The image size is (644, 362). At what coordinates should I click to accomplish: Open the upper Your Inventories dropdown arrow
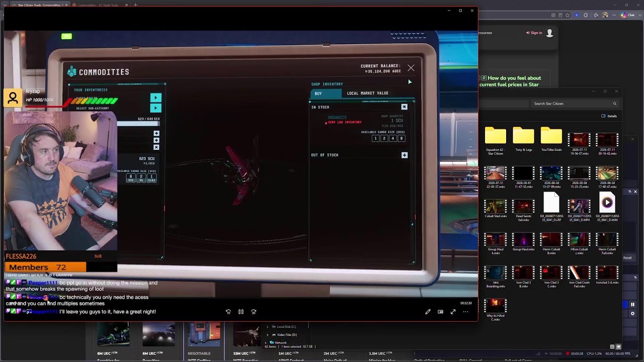pyautogui.click(x=156, y=98)
